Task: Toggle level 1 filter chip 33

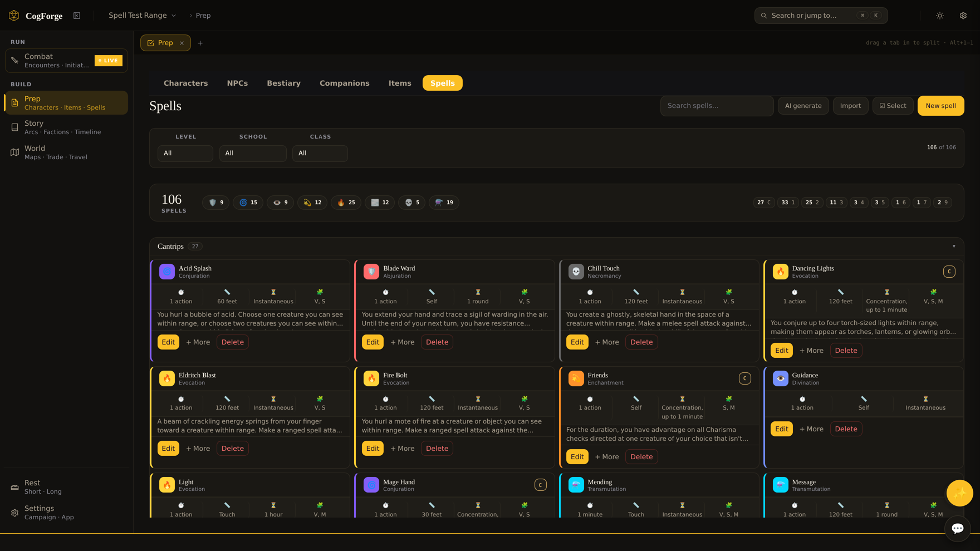Action: 788,203
